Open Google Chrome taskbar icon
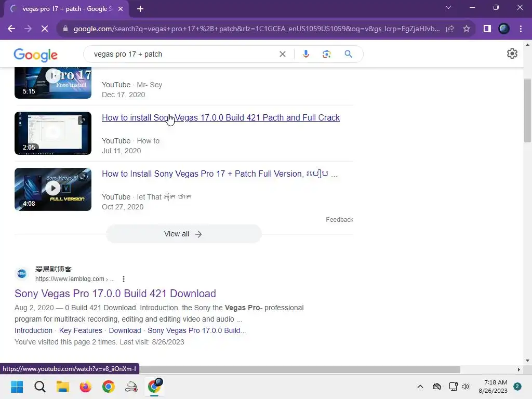532x399 pixels. (109, 387)
